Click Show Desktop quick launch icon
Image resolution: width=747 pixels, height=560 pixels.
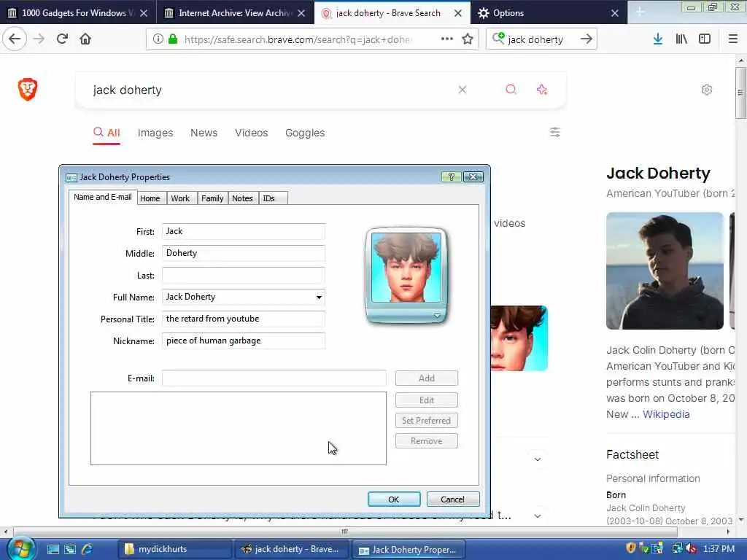53,549
